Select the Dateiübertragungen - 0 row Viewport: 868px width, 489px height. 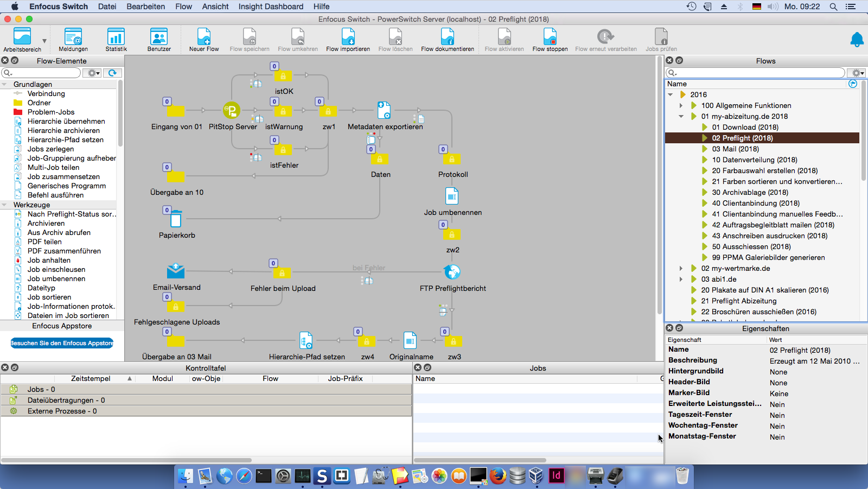[206, 400]
